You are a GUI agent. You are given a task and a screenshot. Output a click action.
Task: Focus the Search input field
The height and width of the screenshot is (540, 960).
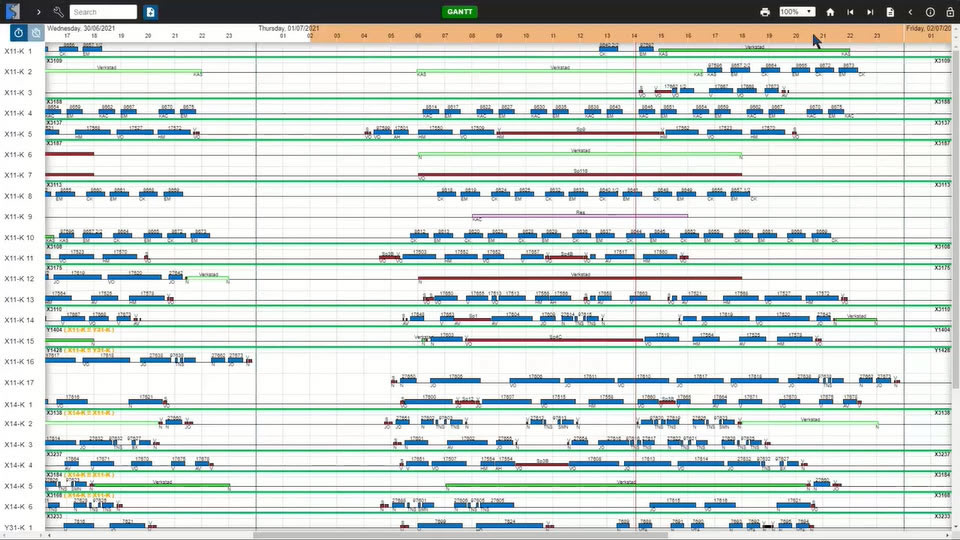[103, 12]
